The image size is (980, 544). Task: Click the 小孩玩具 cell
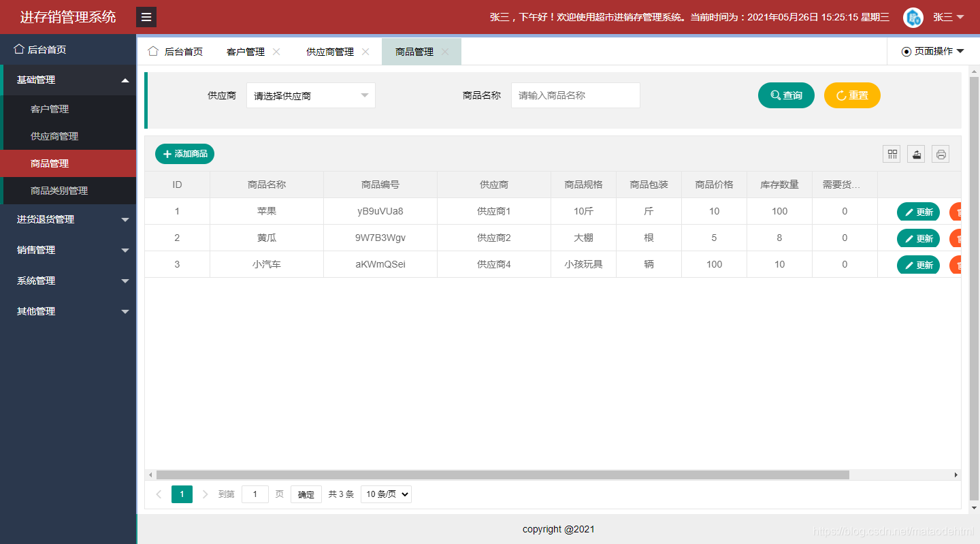[x=584, y=264]
